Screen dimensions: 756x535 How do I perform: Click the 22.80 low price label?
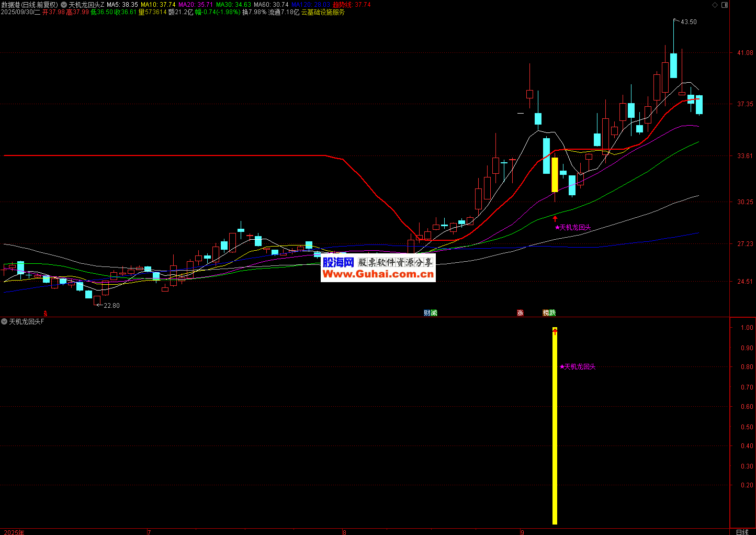tap(111, 306)
